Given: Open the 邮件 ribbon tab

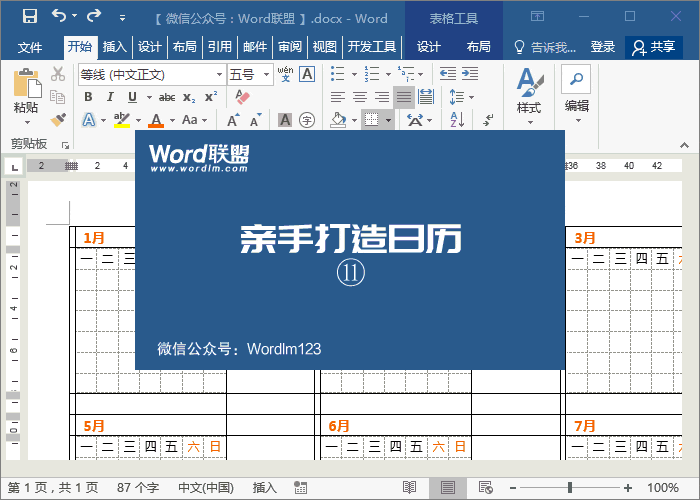Looking at the screenshot, I should click(255, 46).
